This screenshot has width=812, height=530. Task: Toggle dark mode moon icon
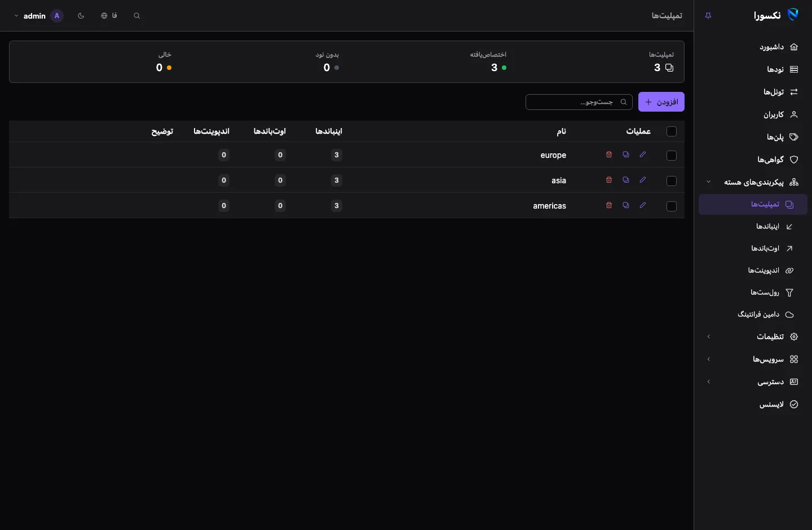(x=81, y=16)
